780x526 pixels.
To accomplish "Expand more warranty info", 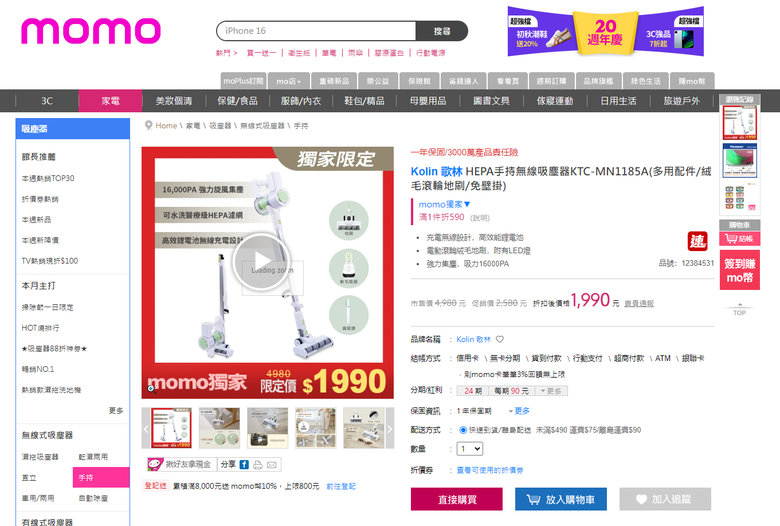I will pyautogui.click(x=519, y=411).
